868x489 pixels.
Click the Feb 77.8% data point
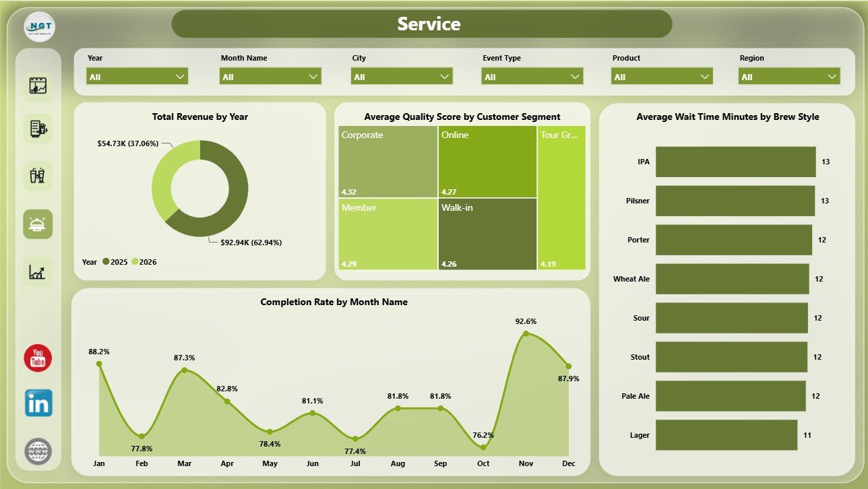(142, 436)
